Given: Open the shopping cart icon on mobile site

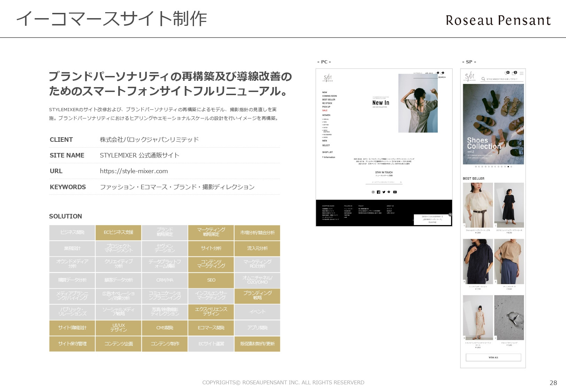Looking at the screenshot, I should pyautogui.click(x=514, y=73).
